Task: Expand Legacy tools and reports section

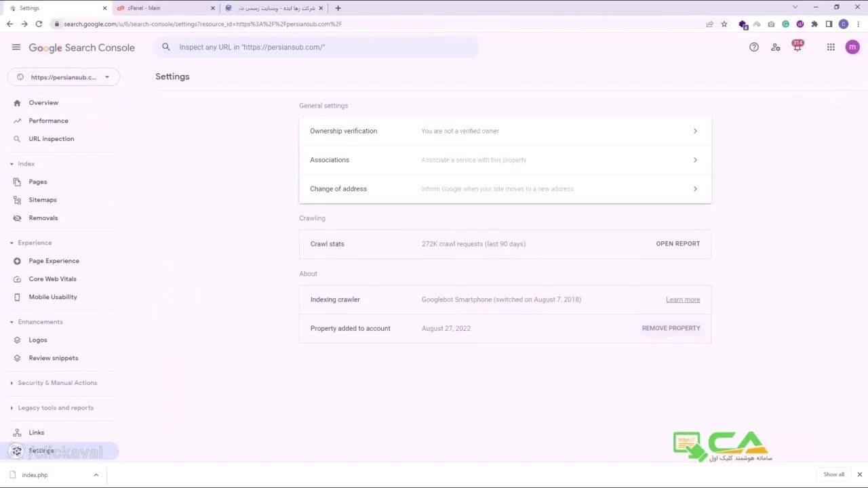Action: tap(12, 408)
